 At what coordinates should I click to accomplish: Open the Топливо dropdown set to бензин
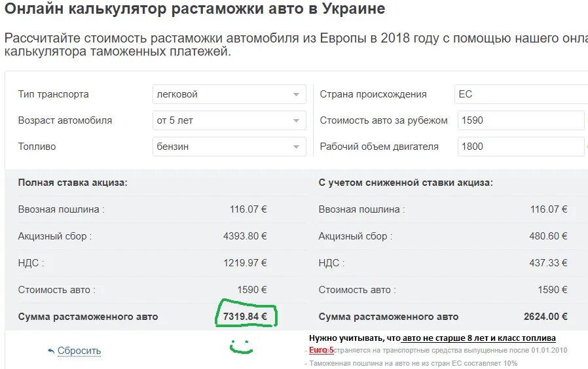click(x=229, y=147)
